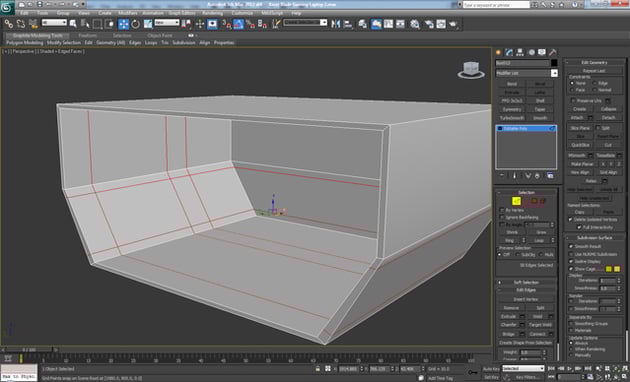Toggle Delete Isolated Vertices checkbox

click(571, 220)
